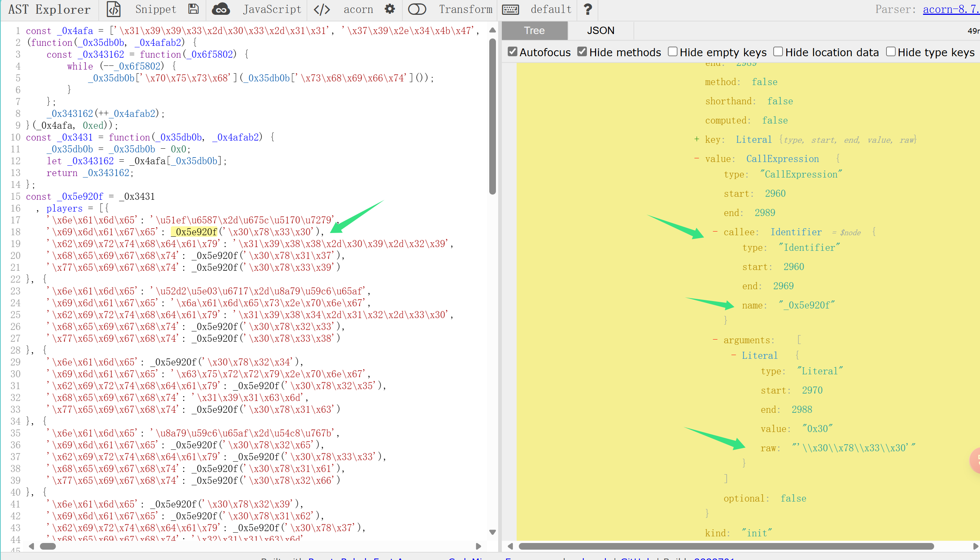Open parser settings gear icon
Viewport: 980px width, 560px height.
click(390, 9)
